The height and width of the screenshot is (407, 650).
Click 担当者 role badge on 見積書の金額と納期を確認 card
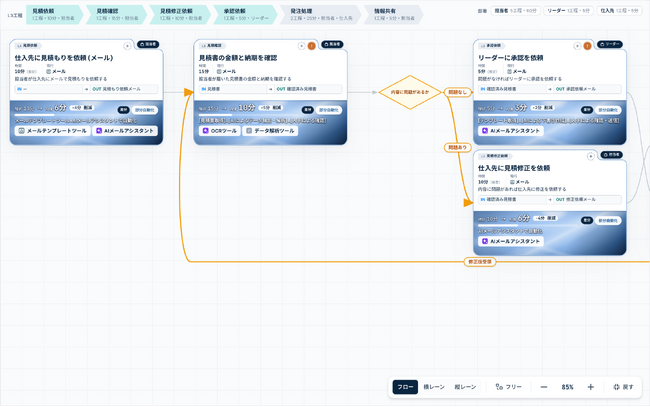pos(332,44)
